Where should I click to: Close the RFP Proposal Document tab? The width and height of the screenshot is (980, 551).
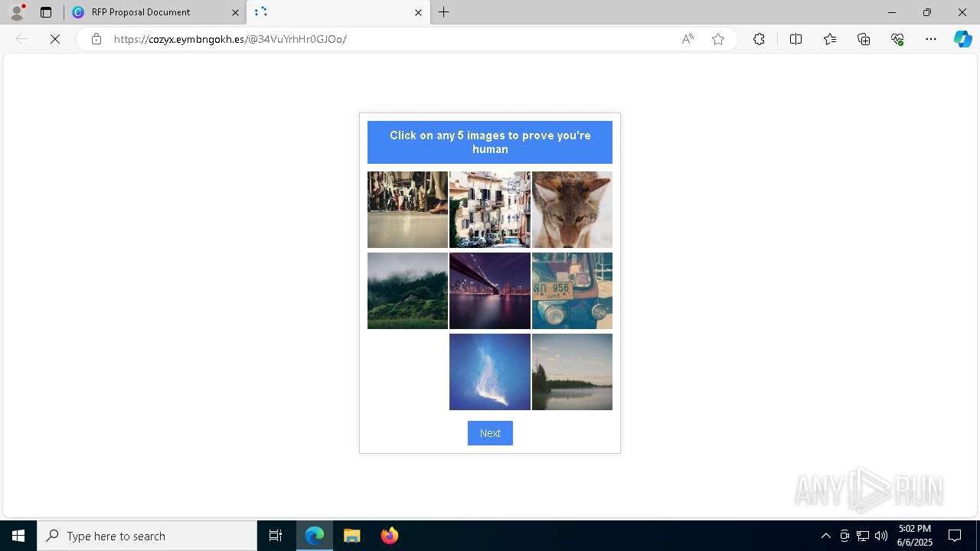coord(235,12)
